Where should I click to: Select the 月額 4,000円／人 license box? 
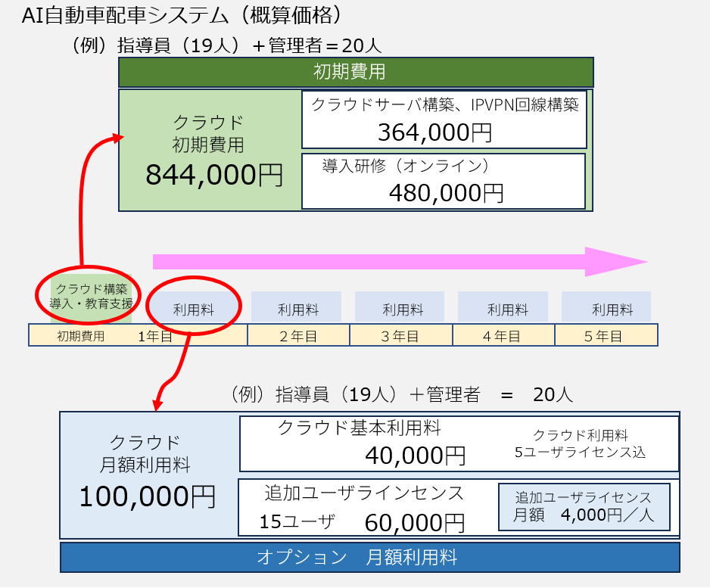coord(584,506)
